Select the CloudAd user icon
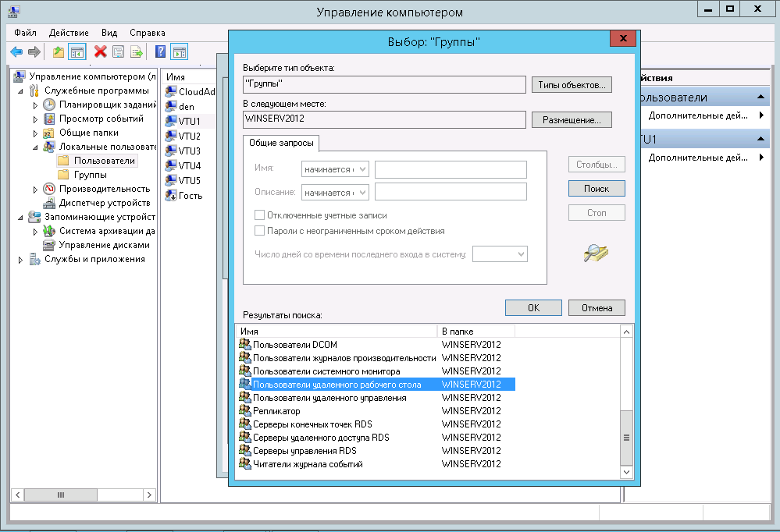Viewport: 780px width, 532px height. [x=171, y=91]
